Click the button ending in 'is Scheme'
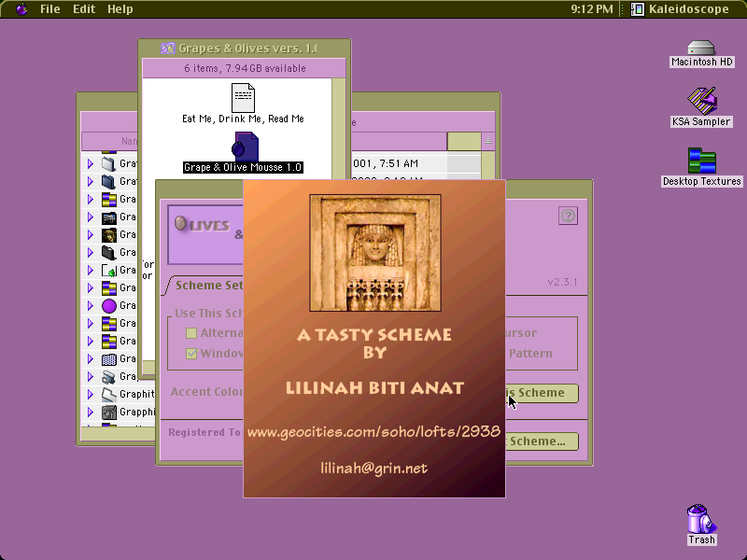The height and width of the screenshot is (560, 747). [x=543, y=393]
